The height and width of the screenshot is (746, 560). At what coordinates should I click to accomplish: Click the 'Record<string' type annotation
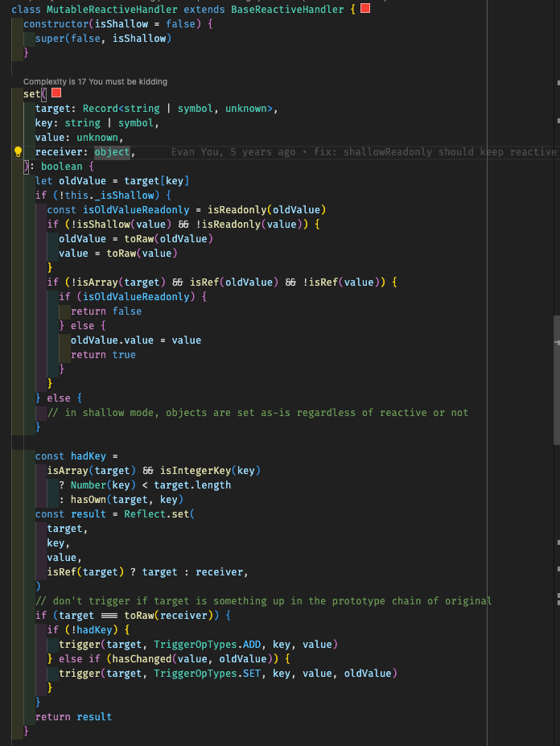(121, 109)
